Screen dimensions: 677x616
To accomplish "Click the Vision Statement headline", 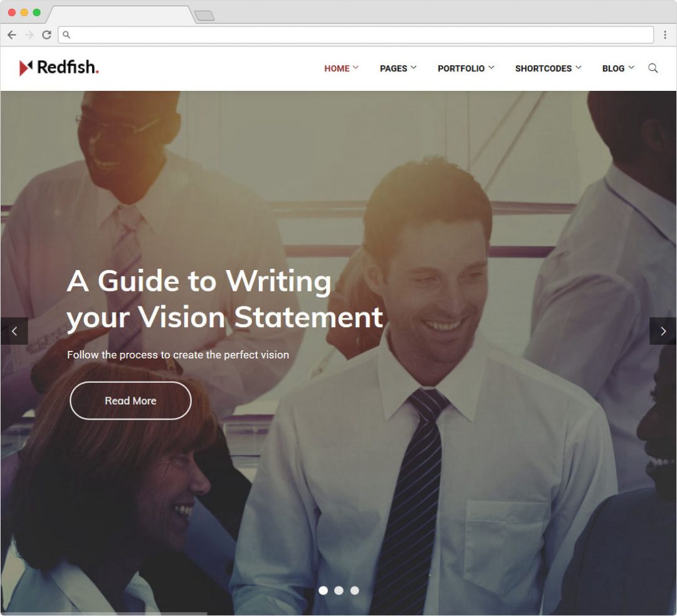I will click(x=224, y=299).
